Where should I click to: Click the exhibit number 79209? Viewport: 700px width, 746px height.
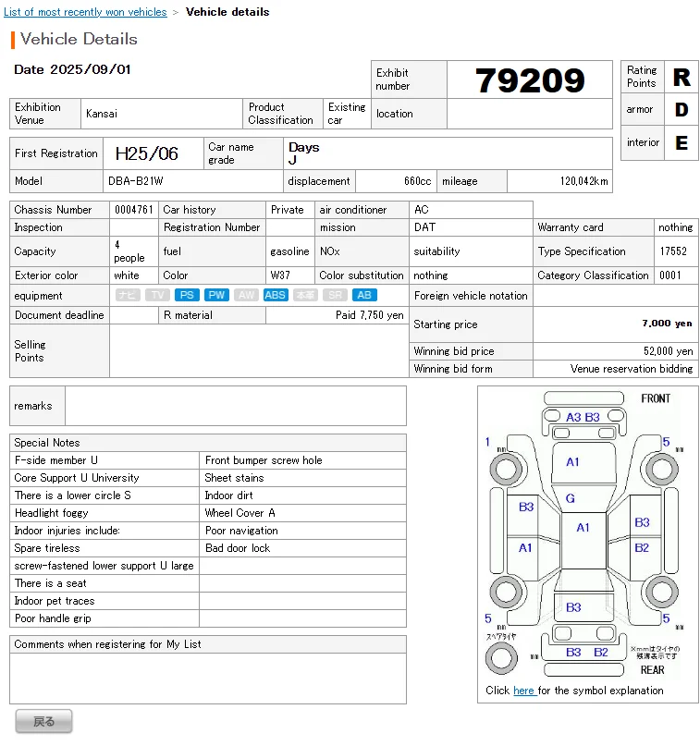point(530,81)
